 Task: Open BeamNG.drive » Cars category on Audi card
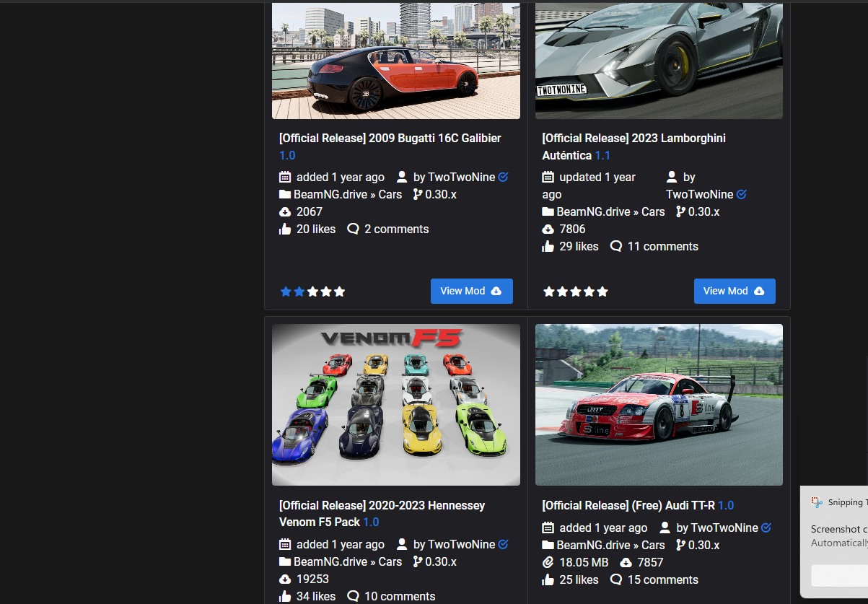coord(611,545)
